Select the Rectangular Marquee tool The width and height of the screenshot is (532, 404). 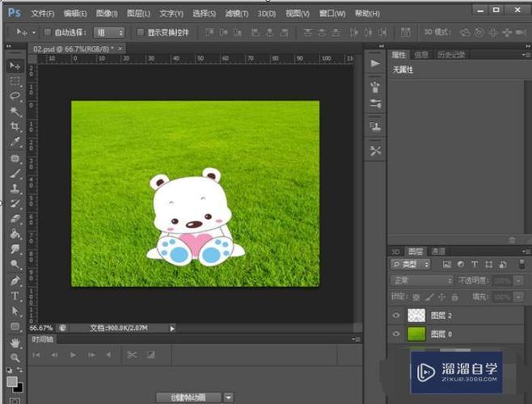pyautogui.click(x=15, y=81)
